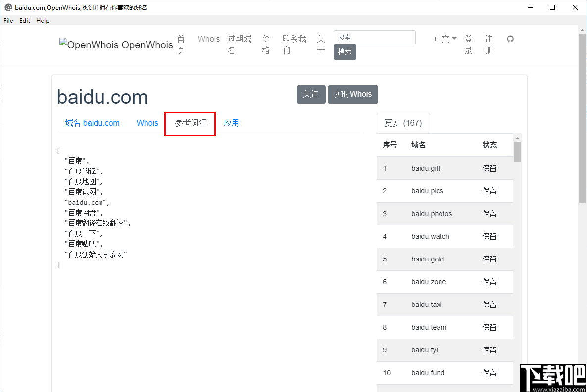587x392 pixels.
Task: Click the 实时Whois button
Action: point(352,94)
